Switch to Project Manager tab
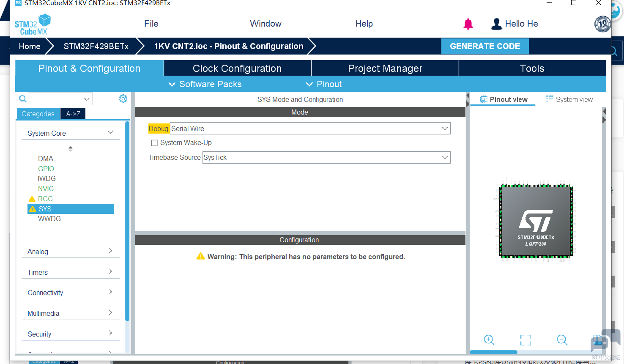 coord(385,68)
